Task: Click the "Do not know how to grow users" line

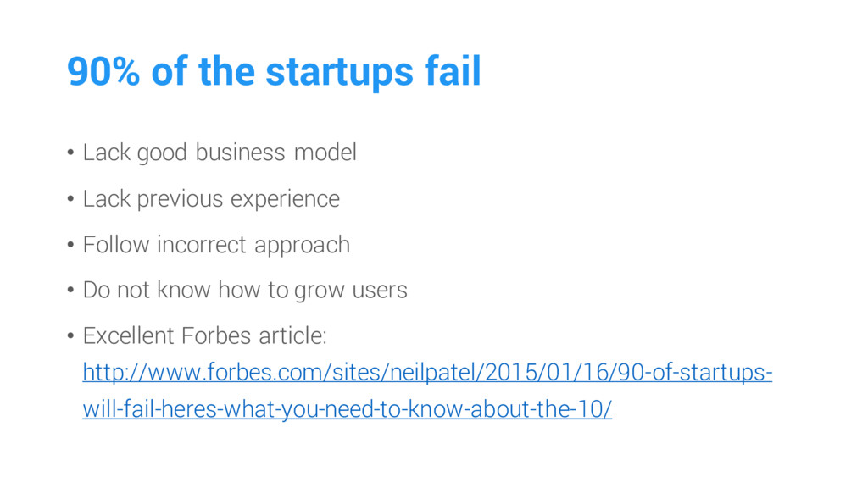Action: tap(245, 291)
